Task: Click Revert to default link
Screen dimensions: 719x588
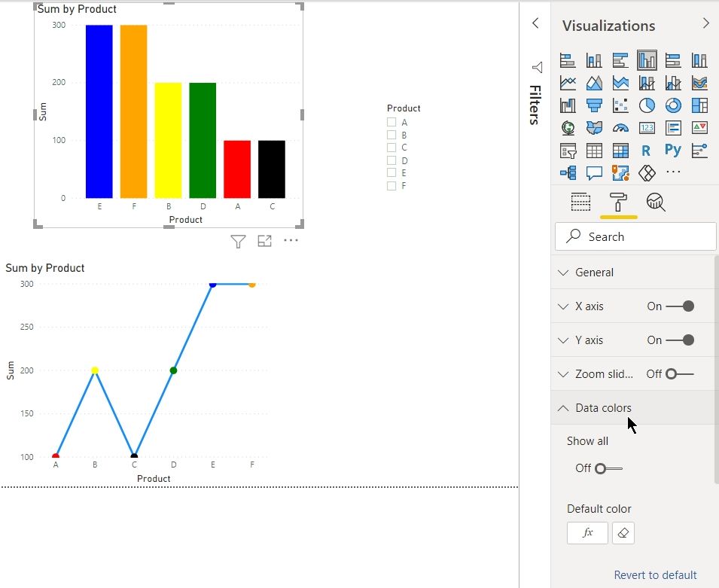Action: pyautogui.click(x=655, y=574)
